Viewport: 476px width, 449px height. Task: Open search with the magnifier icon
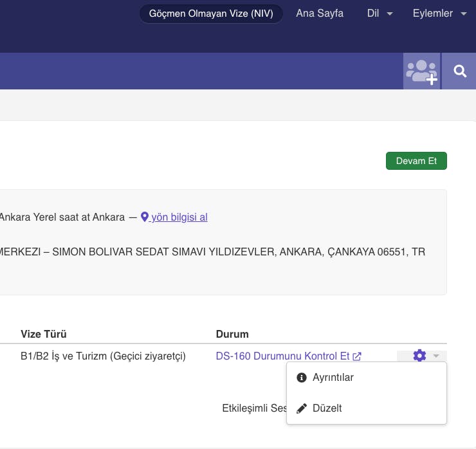(x=460, y=71)
